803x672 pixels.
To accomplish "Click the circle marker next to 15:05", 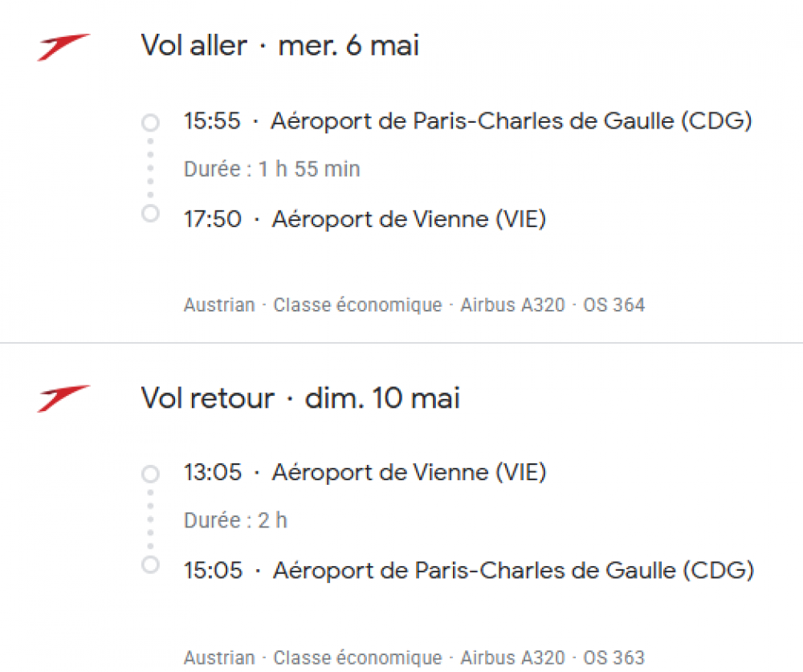I will pos(150,565).
